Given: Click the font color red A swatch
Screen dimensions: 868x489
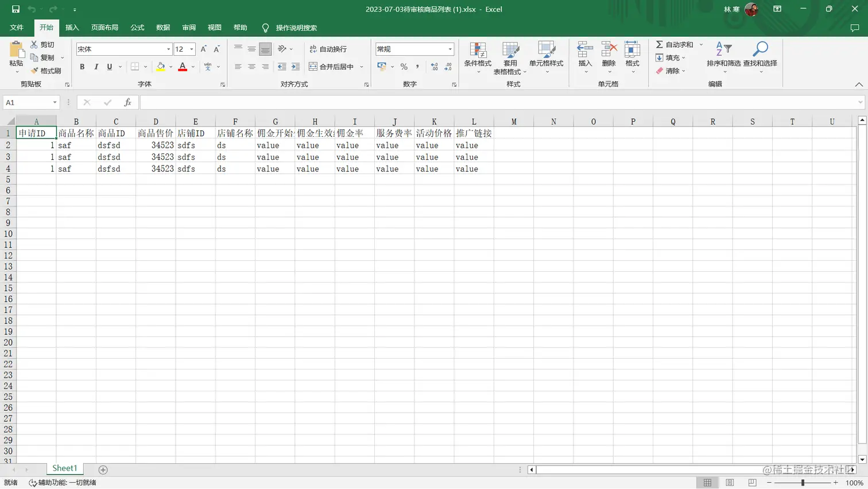Looking at the screenshot, I should [x=183, y=67].
